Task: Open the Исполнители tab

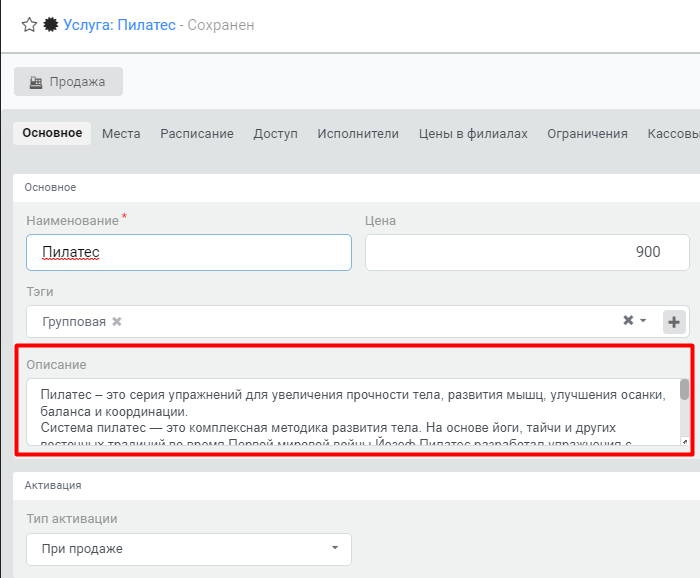Action: click(x=358, y=133)
